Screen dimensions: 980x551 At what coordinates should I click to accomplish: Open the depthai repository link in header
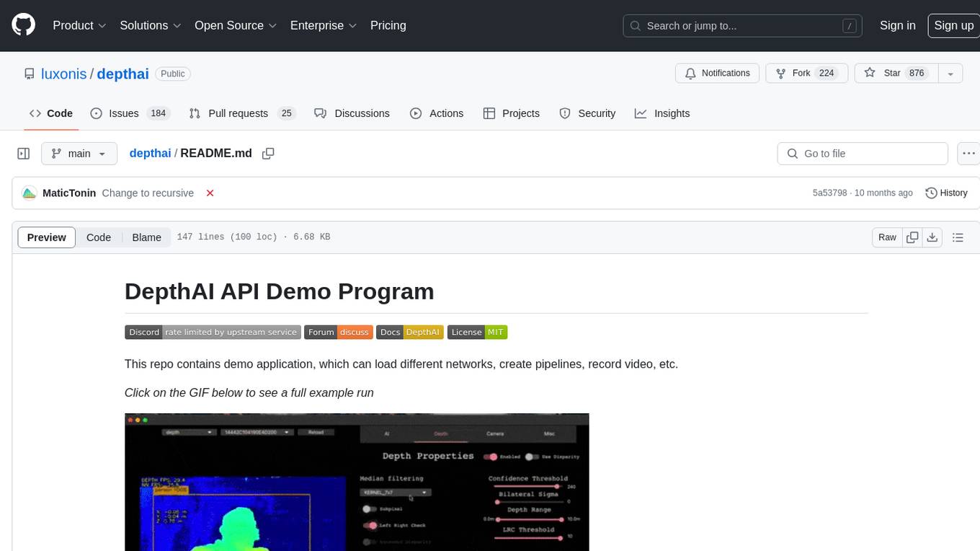(122, 74)
